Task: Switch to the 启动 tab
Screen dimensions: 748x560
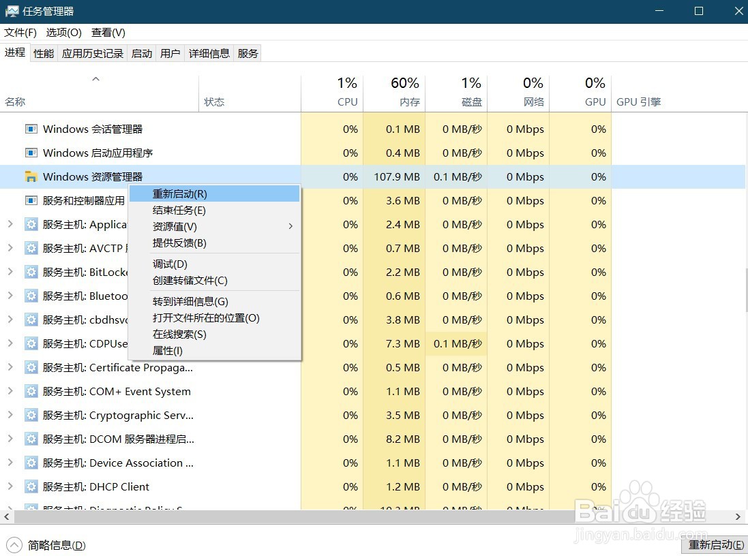Action: [142, 53]
